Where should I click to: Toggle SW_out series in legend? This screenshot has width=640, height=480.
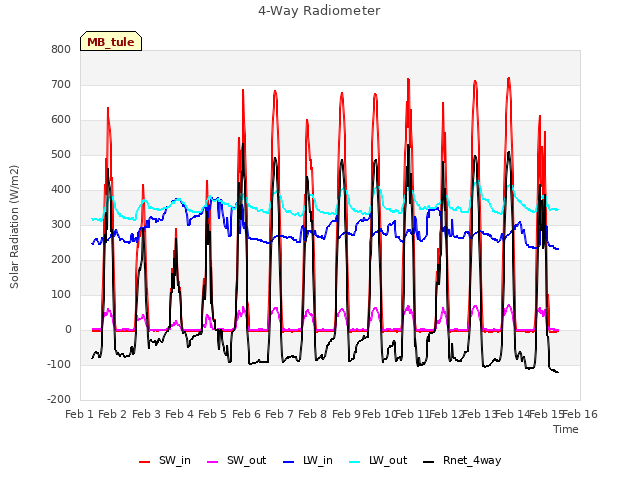pyautogui.click(x=237, y=460)
